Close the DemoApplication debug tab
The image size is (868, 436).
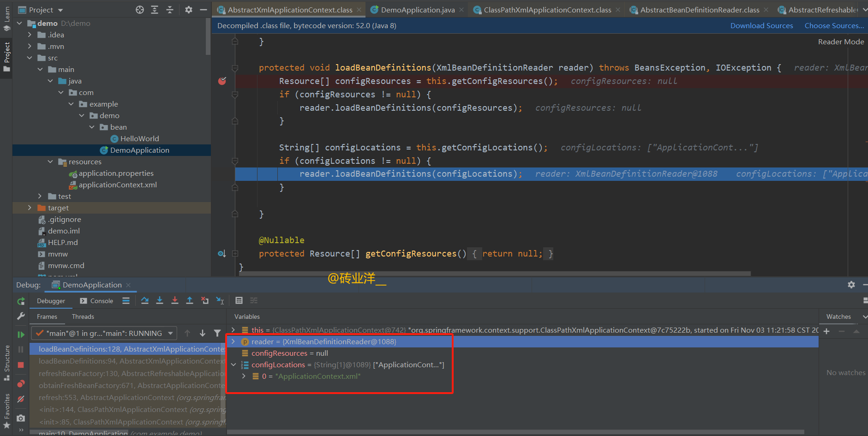click(x=128, y=285)
